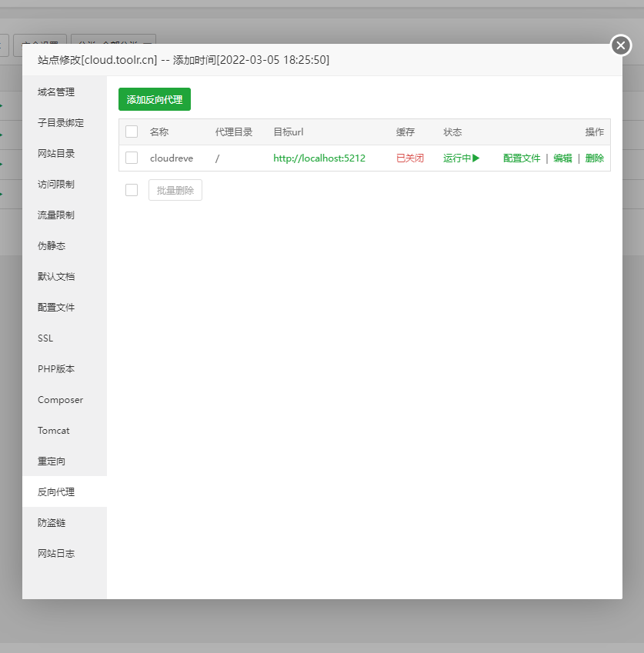Go to the 流量限制 tab
Viewport: 644px width, 653px height.
pos(65,215)
